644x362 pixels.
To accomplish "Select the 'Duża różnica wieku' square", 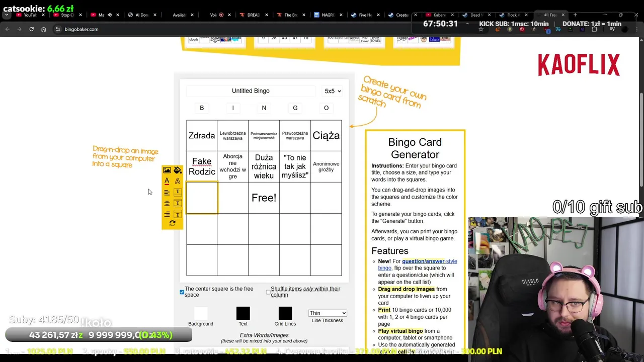I will coord(264,166).
